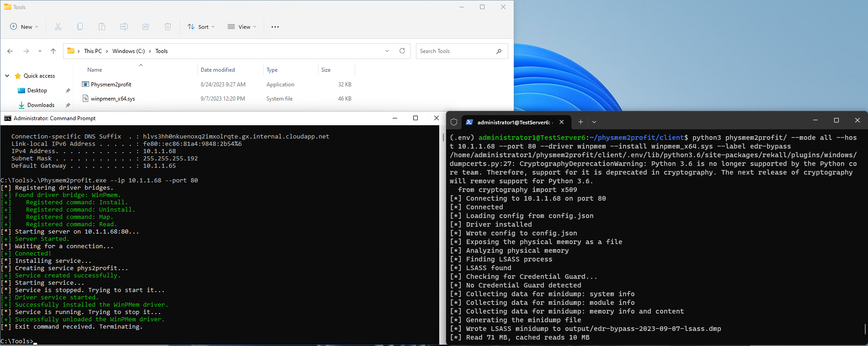Click the Cut scissors icon in Explorer toolbar
Viewport: 868px width, 346px height.
click(58, 27)
